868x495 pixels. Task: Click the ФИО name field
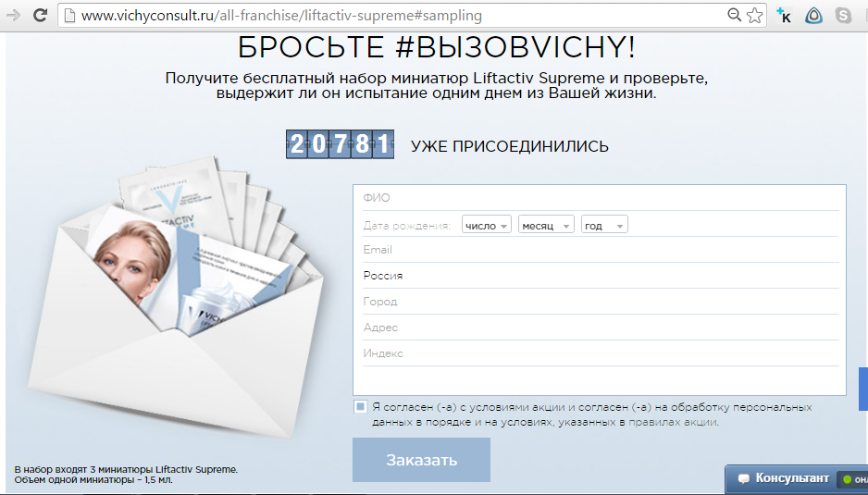[601, 198]
